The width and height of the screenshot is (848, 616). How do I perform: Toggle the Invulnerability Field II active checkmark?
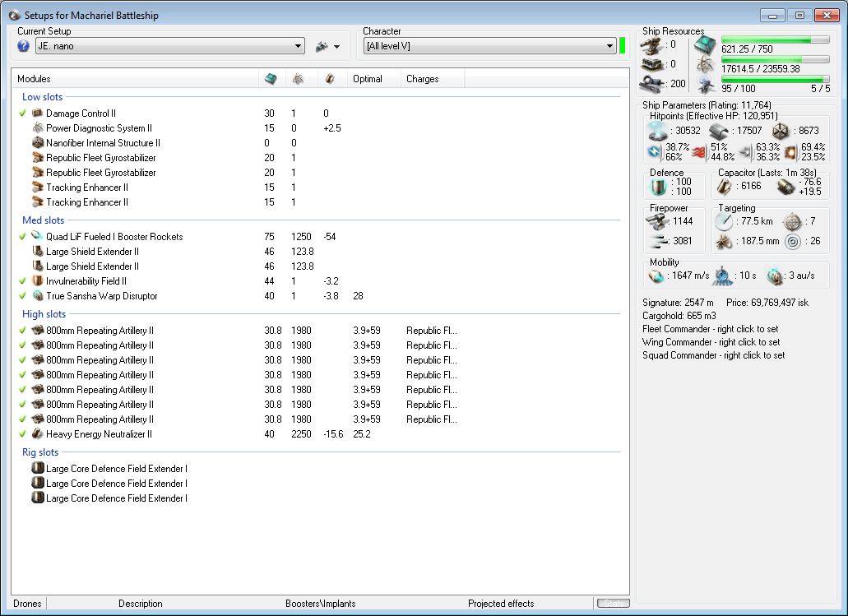click(23, 281)
